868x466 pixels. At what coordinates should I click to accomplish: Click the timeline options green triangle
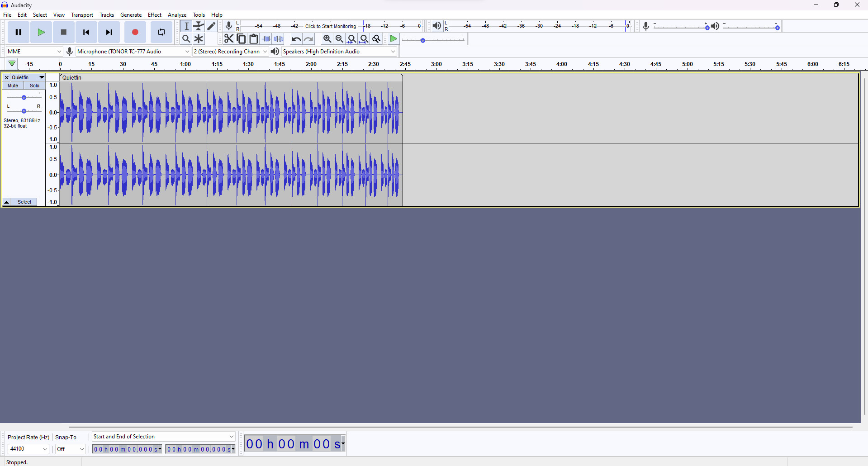tap(12, 64)
